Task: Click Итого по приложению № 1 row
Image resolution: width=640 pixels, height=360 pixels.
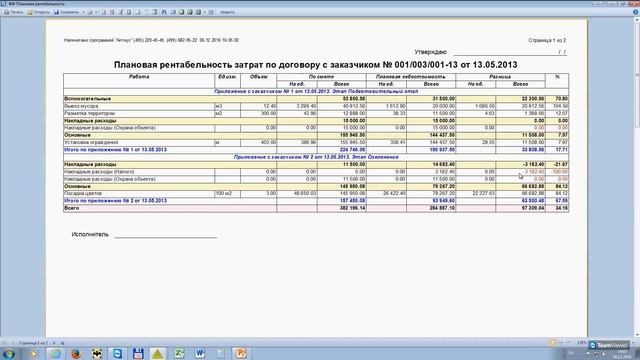Action: point(316,150)
